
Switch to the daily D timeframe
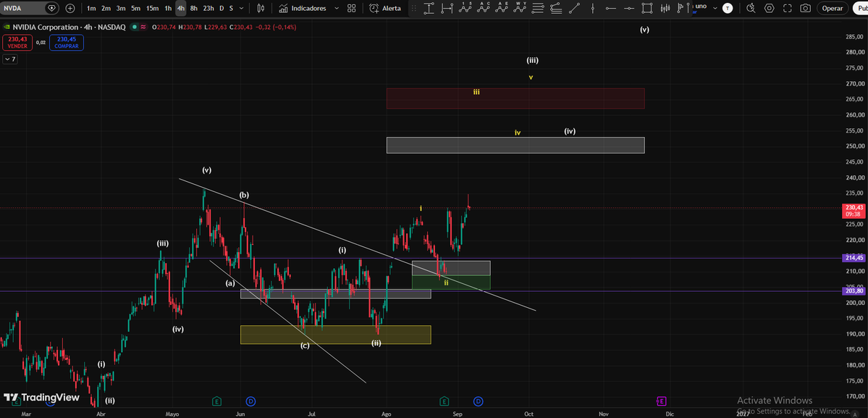[x=222, y=8]
